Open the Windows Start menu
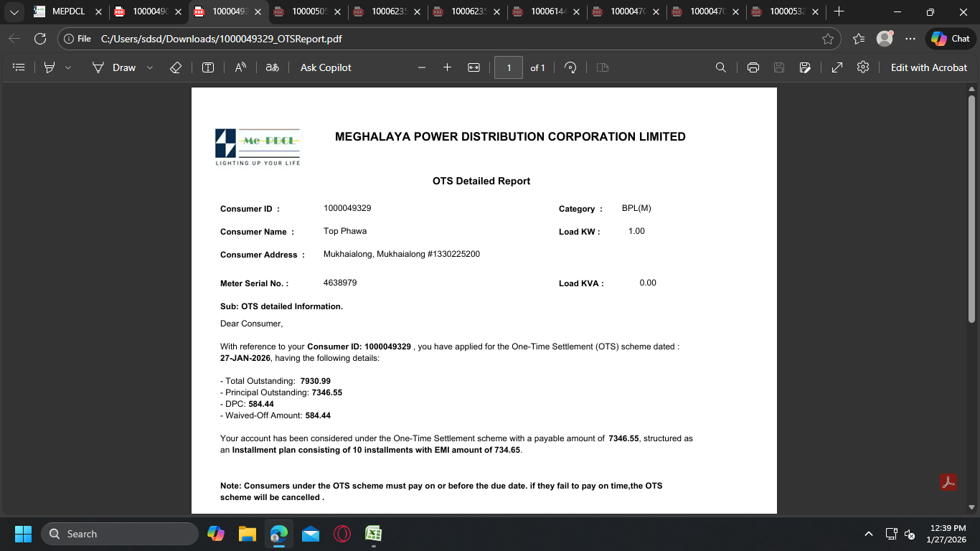Viewport: 980px width, 551px height. (24, 534)
